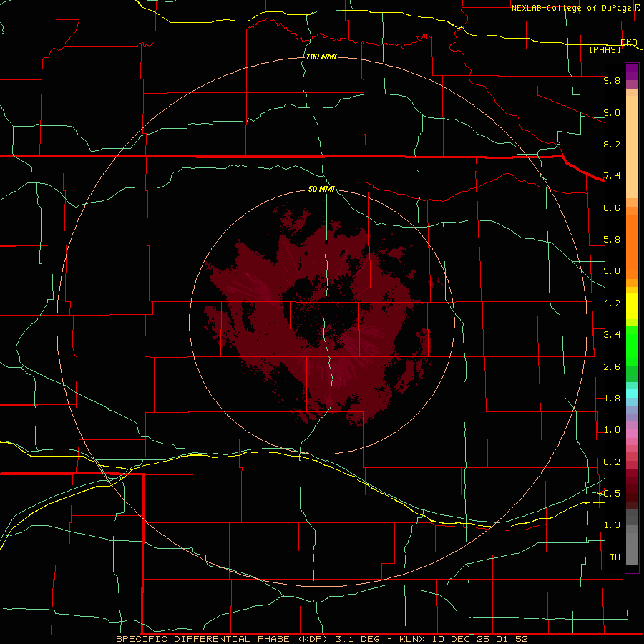Click the 8.2 legend value
This screenshot has height=644, width=644.
pos(612,144)
